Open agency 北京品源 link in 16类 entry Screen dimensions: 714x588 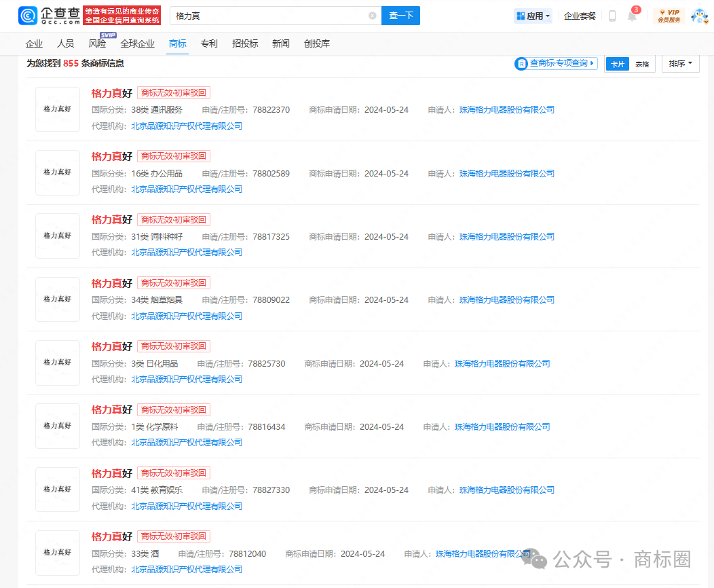187,189
